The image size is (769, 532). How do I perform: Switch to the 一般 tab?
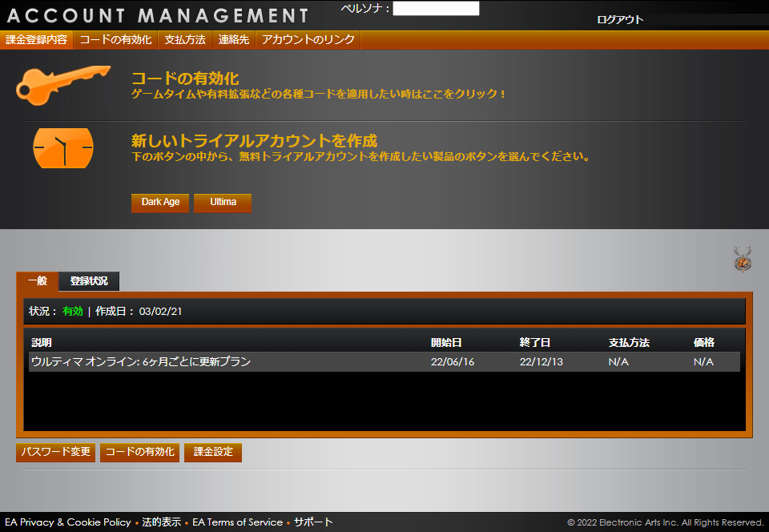click(38, 281)
